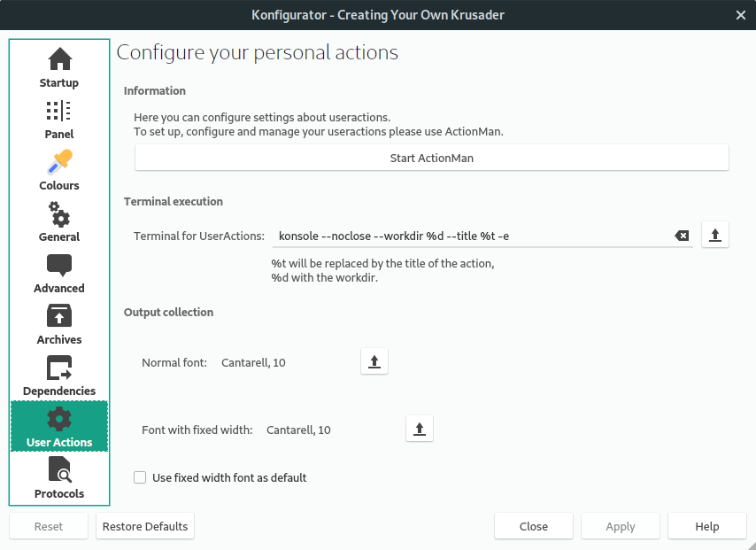Open the Advanced speech-bubble icon

coord(59,265)
